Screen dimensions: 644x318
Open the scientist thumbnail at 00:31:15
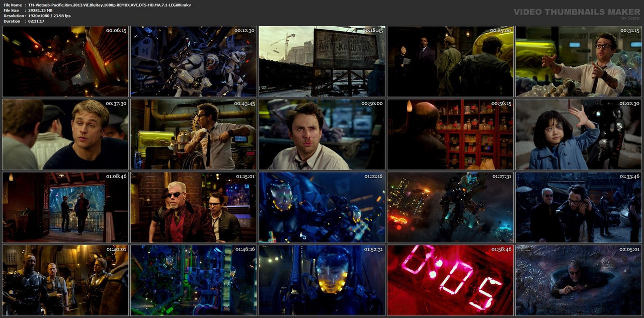tap(579, 61)
